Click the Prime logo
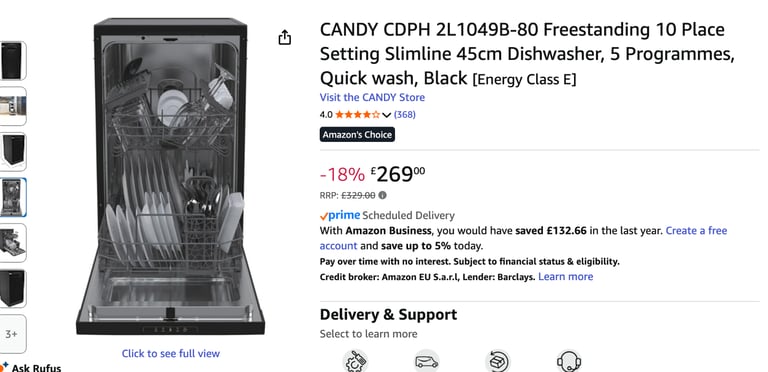Viewport: 768px width, 372px height. click(x=340, y=215)
